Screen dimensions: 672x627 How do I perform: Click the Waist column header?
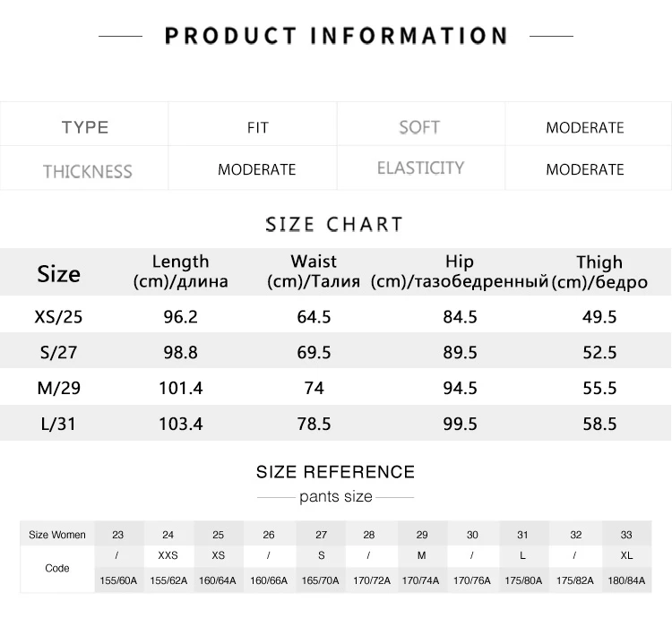click(x=314, y=271)
